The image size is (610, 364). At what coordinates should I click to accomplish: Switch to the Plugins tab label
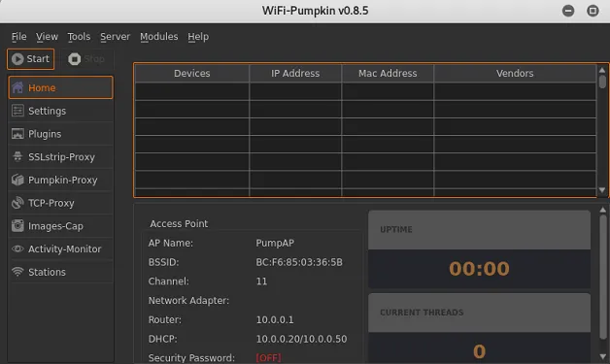tap(45, 134)
